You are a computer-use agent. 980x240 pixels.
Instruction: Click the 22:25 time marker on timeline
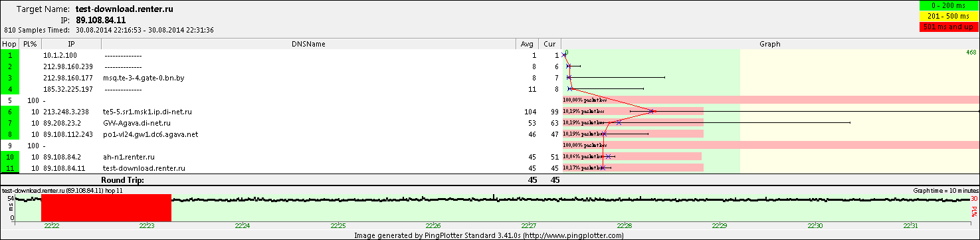click(338, 226)
